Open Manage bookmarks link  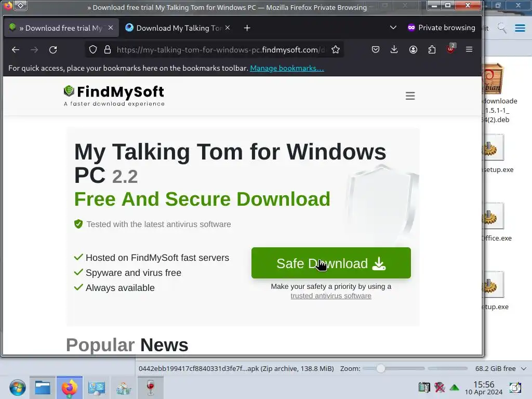point(287,68)
